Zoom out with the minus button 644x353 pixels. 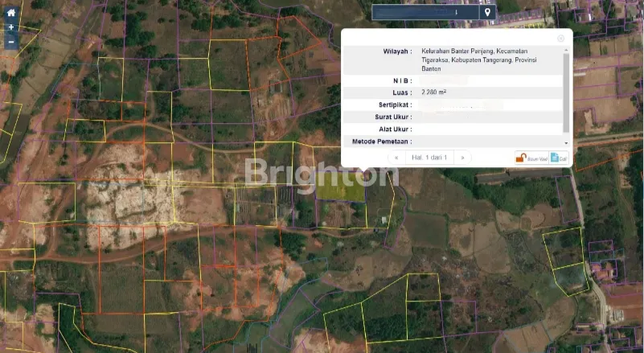(10, 42)
